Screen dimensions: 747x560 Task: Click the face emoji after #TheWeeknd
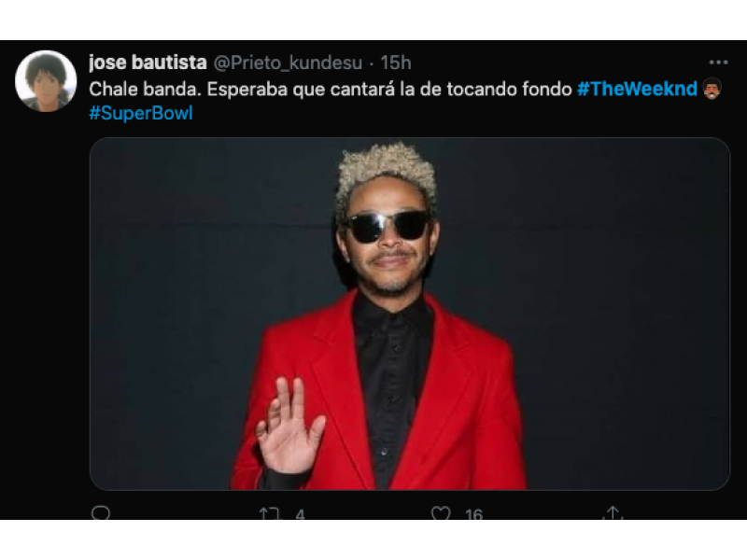coord(712,89)
